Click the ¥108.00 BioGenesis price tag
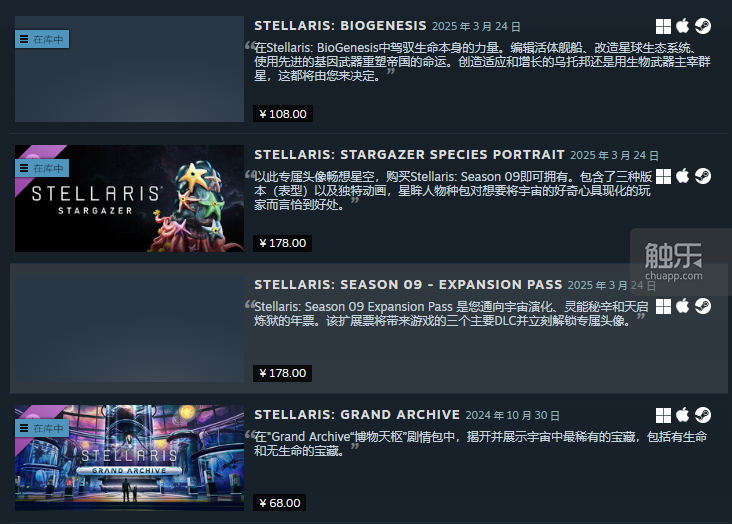Viewport: 732px width, 524px height. pos(283,114)
